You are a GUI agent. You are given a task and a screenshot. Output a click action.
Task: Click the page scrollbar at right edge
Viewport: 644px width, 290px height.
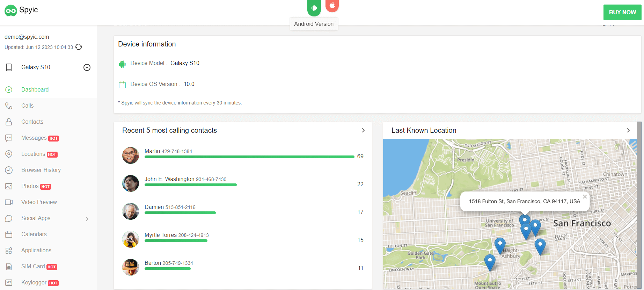coord(639,205)
